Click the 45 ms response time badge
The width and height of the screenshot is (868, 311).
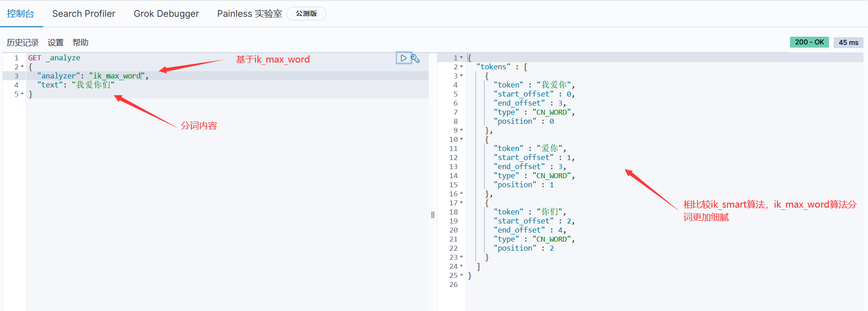click(848, 43)
